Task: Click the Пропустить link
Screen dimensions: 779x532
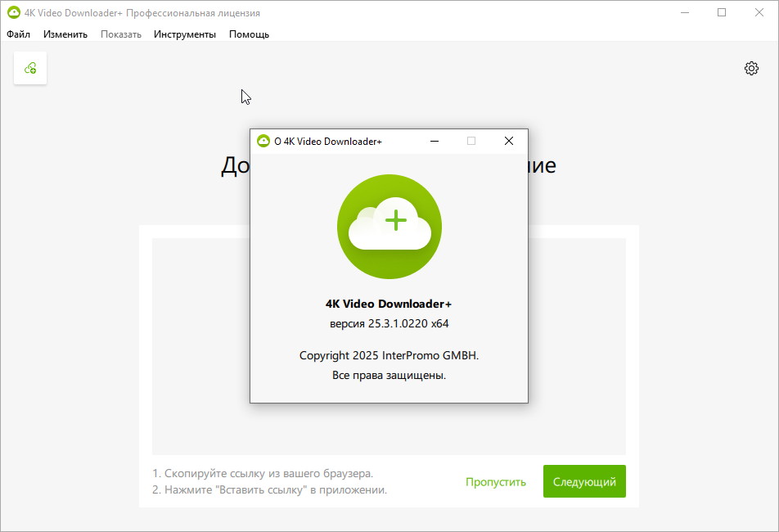Action: click(x=495, y=482)
